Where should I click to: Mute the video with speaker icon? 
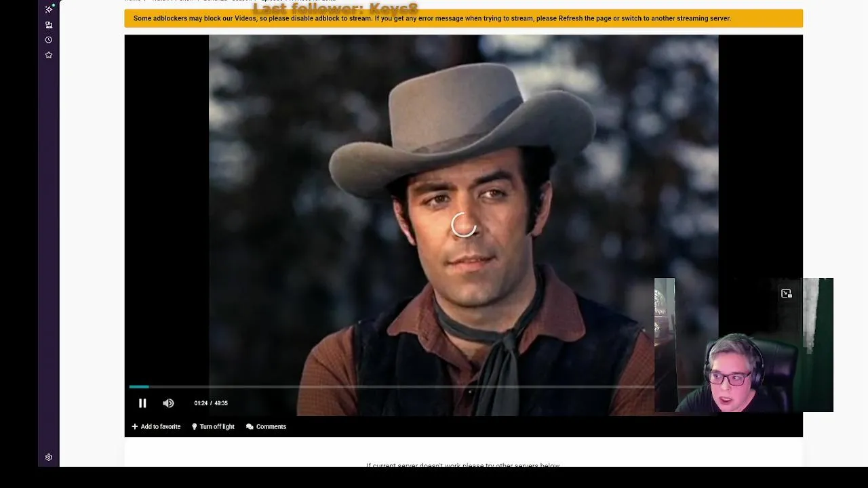168,403
